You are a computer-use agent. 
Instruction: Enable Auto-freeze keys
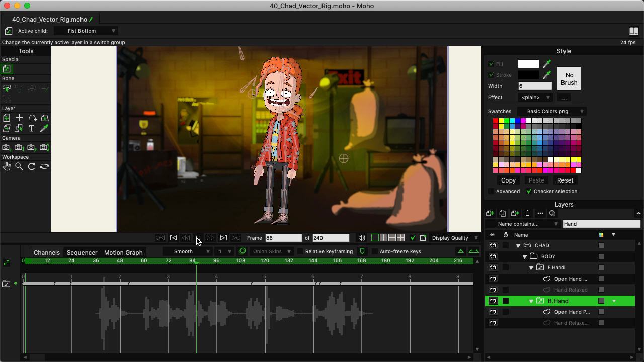point(374,251)
